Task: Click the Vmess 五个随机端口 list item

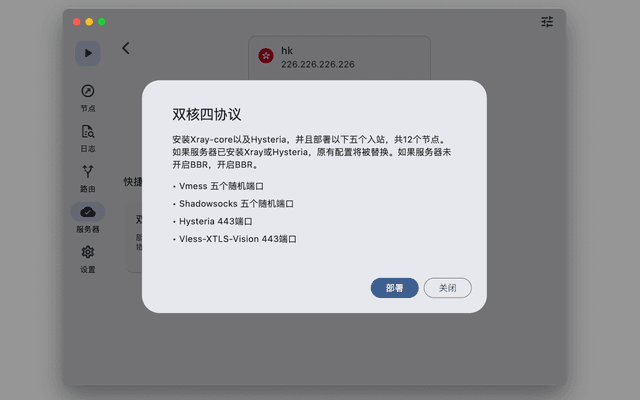Action: click(218, 186)
